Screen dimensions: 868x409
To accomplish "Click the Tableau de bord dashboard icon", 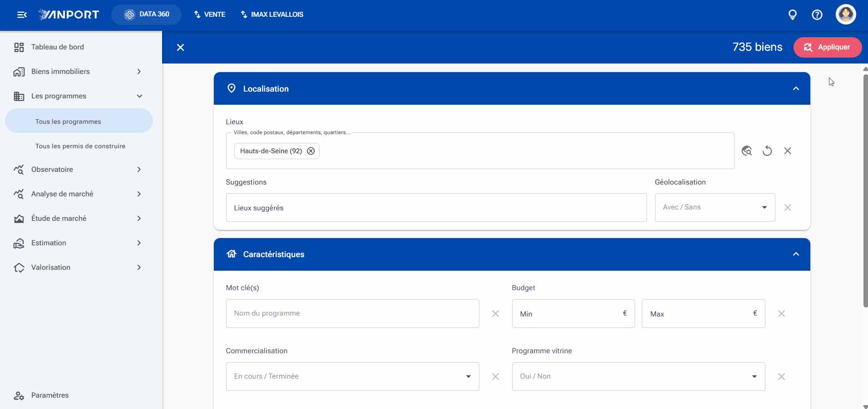I will (19, 47).
